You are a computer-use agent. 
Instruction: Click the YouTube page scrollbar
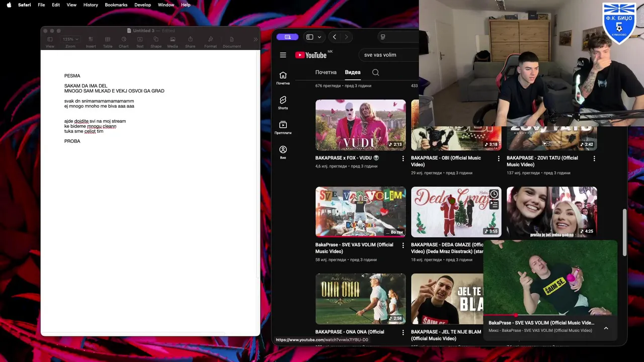[x=625, y=232]
